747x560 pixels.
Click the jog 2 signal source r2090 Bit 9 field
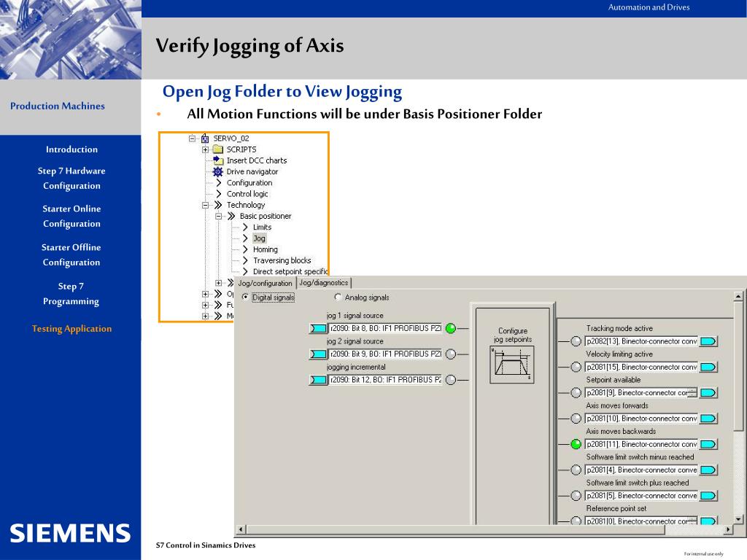click(x=385, y=354)
